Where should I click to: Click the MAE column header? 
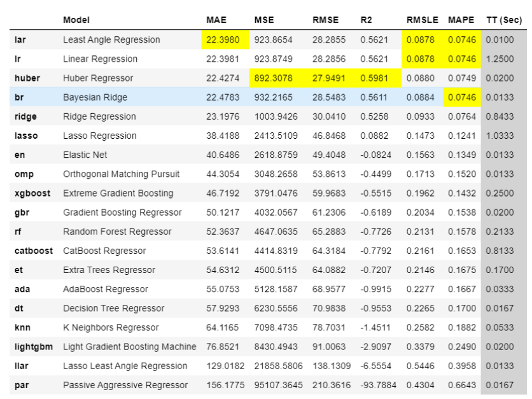(x=216, y=20)
